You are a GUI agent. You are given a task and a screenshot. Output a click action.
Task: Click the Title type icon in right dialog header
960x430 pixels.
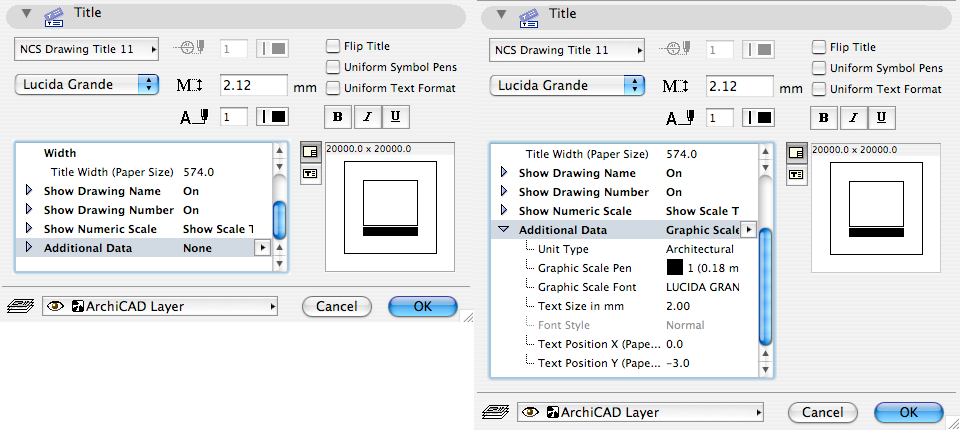click(530, 17)
